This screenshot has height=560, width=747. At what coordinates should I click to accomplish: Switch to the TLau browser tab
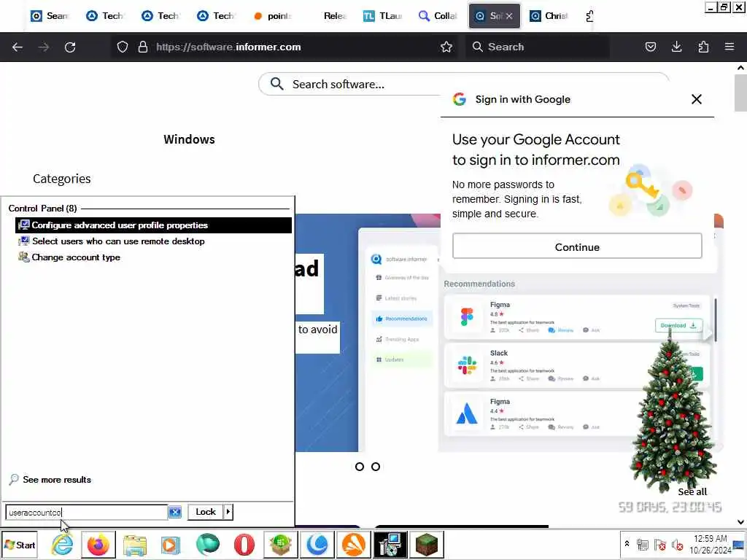coord(384,16)
